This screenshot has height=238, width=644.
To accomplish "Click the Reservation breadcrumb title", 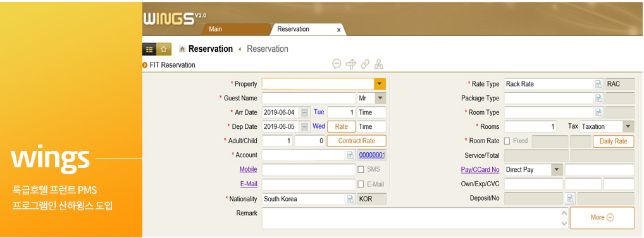I will pyautogui.click(x=210, y=49).
